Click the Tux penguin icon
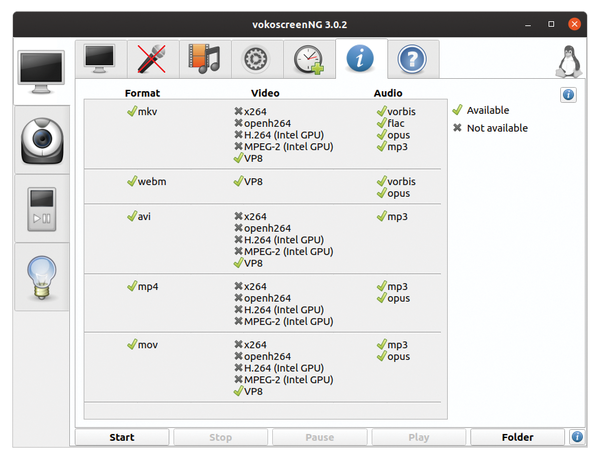Image resolution: width=600 pixels, height=460 pixels. point(569,61)
